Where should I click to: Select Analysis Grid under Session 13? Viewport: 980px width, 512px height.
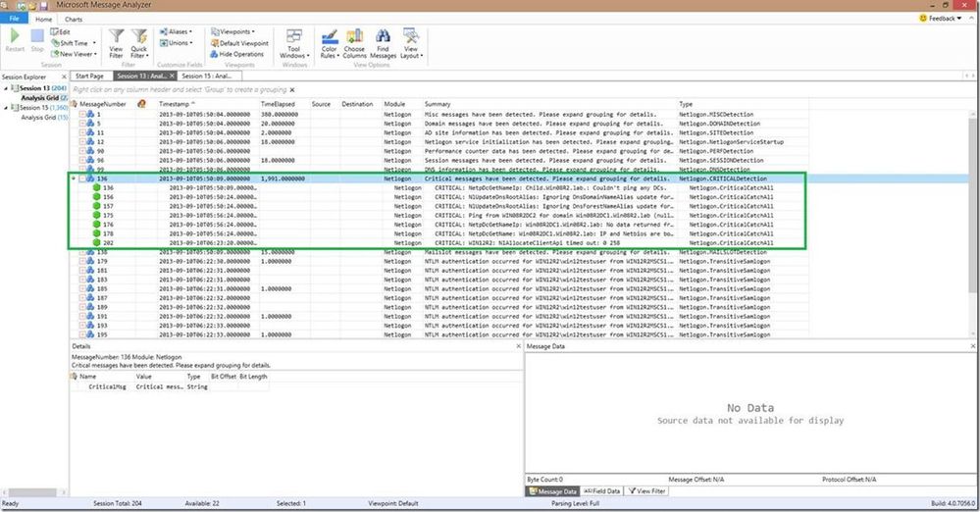[44, 98]
